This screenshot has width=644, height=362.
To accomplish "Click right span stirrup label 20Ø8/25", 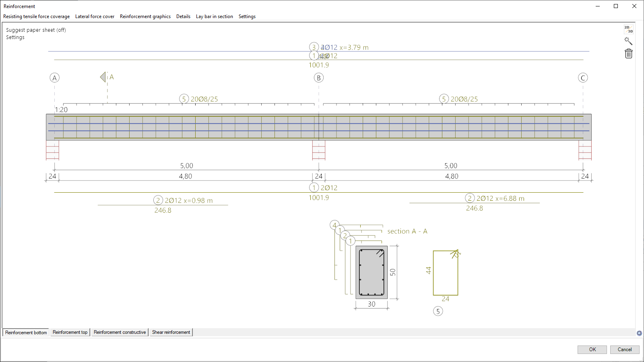I will [x=464, y=99].
